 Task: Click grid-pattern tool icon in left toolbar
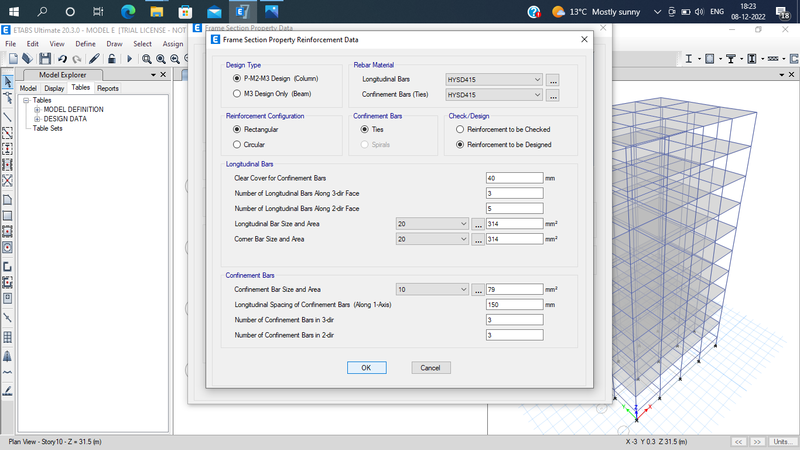[8, 337]
